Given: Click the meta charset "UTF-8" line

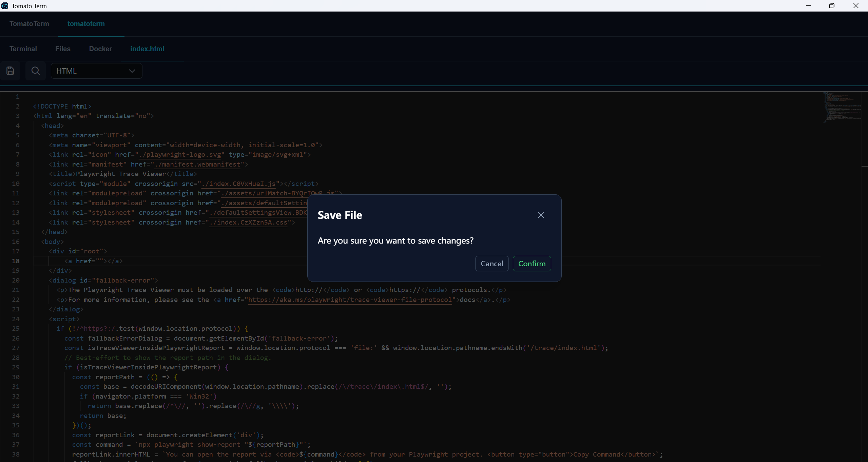Looking at the screenshot, I should click(92, 135).
